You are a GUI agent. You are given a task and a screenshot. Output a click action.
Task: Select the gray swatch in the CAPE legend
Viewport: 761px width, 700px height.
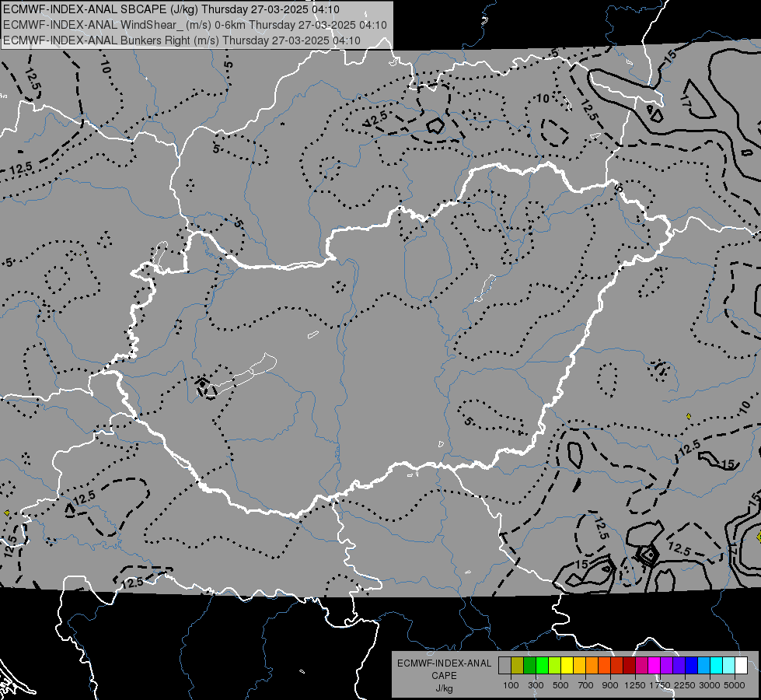click(504, 666)
